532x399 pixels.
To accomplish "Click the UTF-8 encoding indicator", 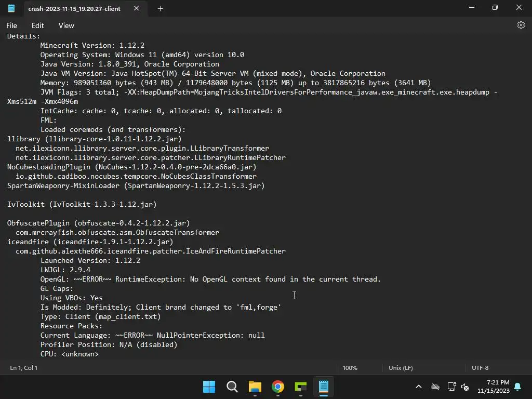I will (x=480, y=368).
